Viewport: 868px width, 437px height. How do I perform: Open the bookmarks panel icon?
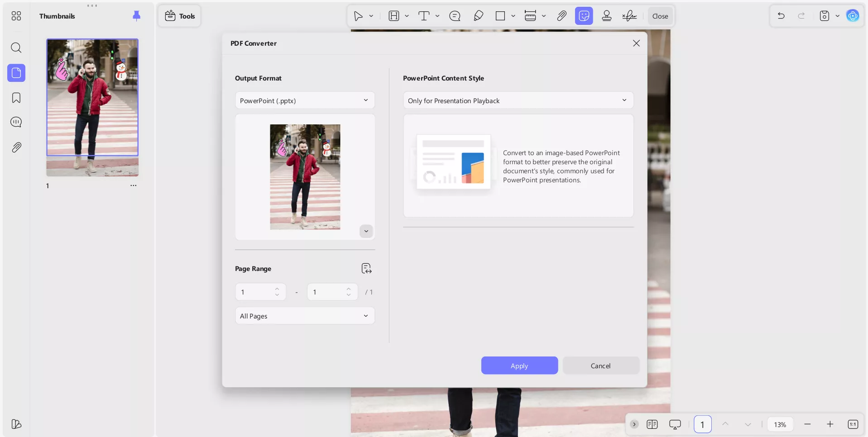(x=16, y=98)
